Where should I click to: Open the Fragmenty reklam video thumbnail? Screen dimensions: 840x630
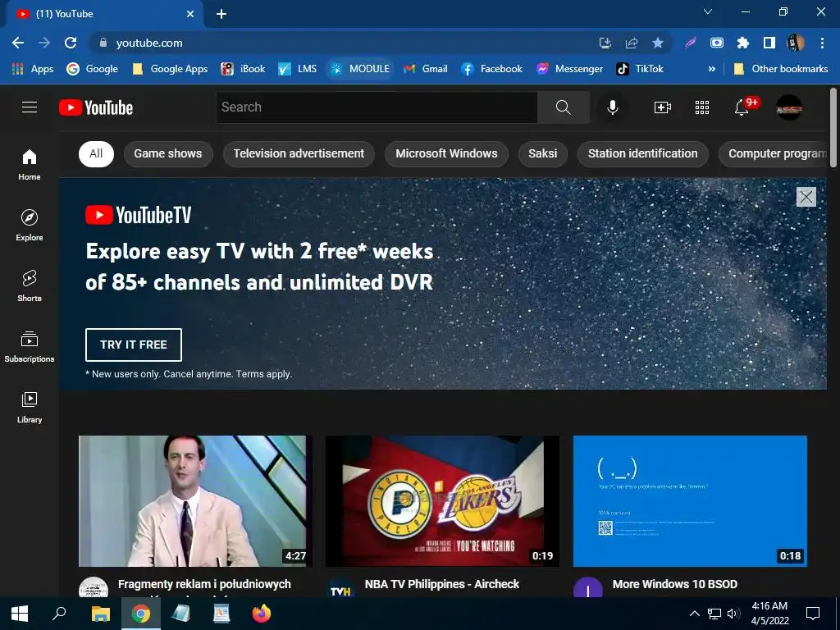[195, 501]
